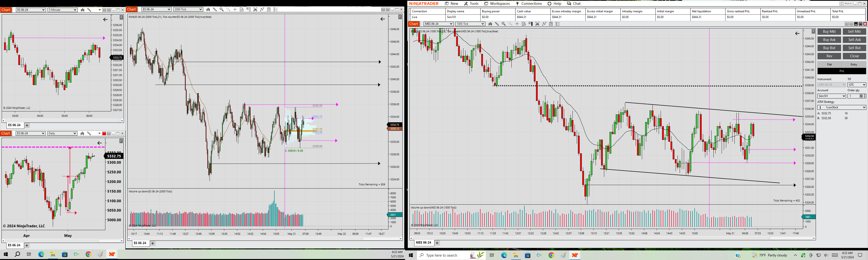The width and height of the screenshot is (868, 260).
Task: Open the 1000 Tick interval dropdown
Action: click(470, 24)
